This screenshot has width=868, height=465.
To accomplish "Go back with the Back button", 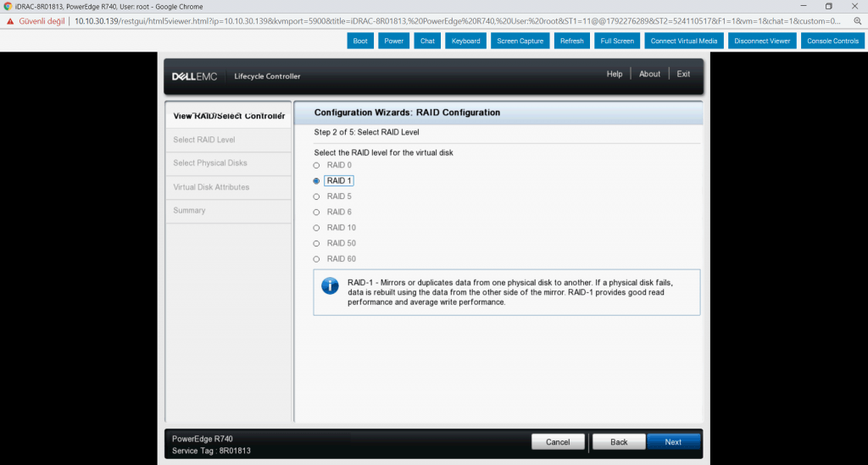I will click(619, 442).
